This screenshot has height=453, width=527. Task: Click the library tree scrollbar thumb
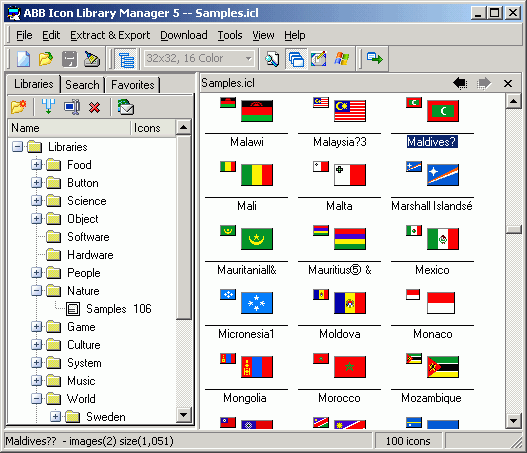coord(184,227)
